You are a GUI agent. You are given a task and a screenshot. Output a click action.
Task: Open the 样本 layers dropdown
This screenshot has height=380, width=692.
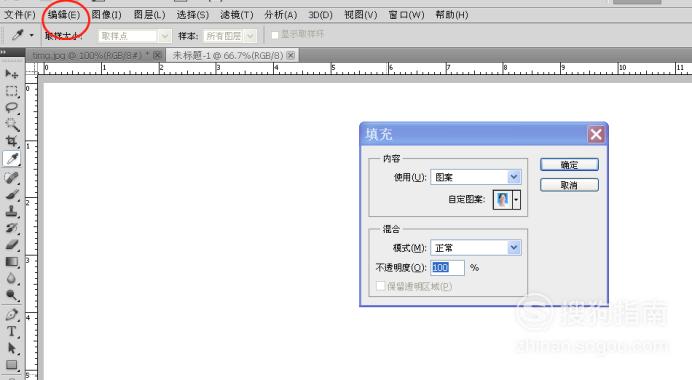250,36
